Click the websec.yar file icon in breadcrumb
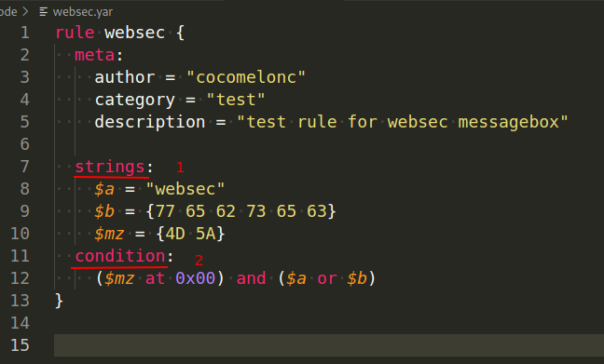Viewport: 604px width, 364px height. (x=43, y=12)
